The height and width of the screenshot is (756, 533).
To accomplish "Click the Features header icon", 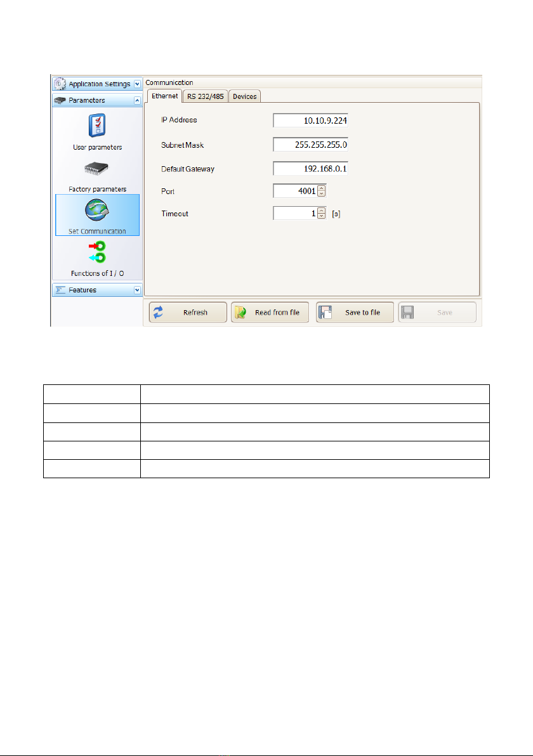I will [x=60, y=290].
